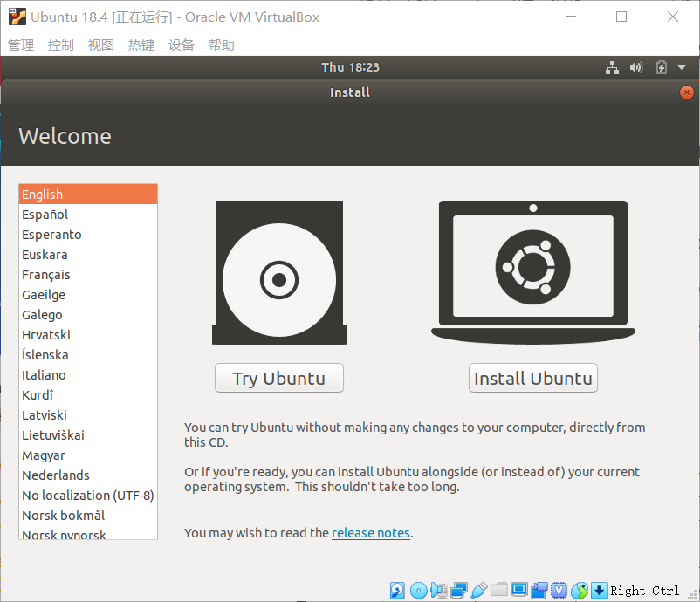
Task: Select Íslenska in the language list
Action: pos(88,355)
